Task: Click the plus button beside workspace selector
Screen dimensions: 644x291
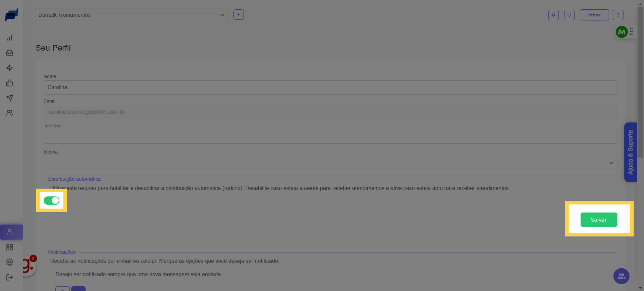Action: tap(238, 15)
